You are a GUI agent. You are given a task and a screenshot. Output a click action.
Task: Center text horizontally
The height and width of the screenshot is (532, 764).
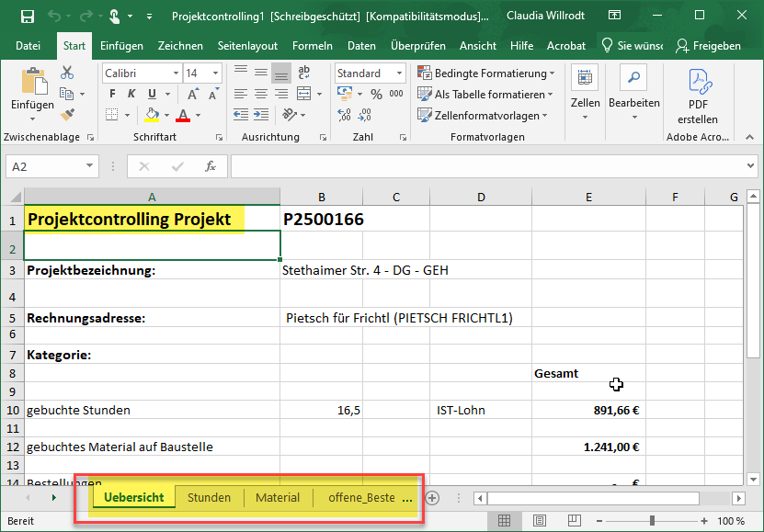[x=261, y=94]
